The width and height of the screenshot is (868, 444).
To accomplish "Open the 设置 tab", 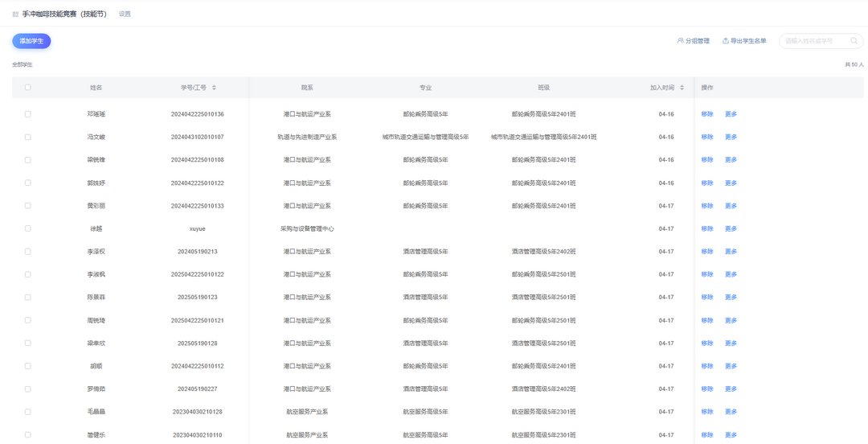I will click(x=125, y=14).
